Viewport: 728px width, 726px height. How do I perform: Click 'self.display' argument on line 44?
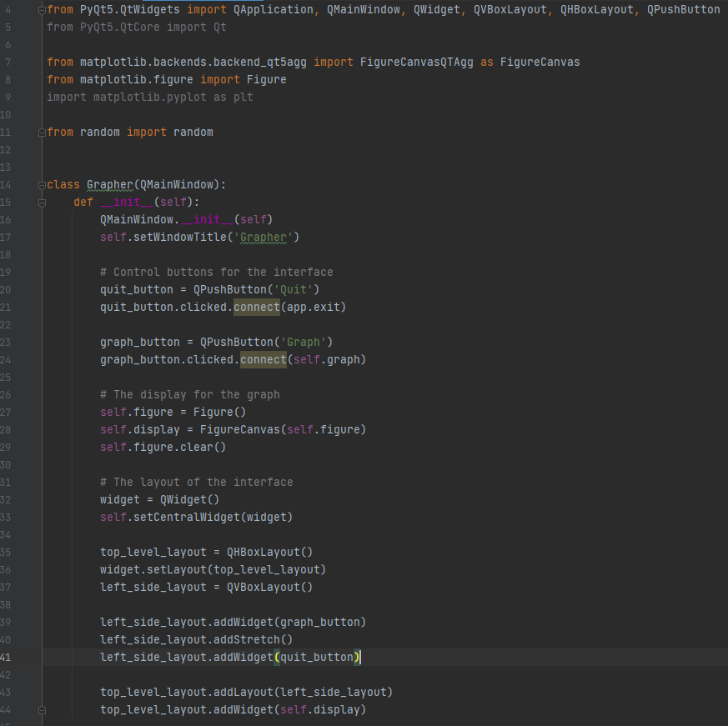[320, 710]
